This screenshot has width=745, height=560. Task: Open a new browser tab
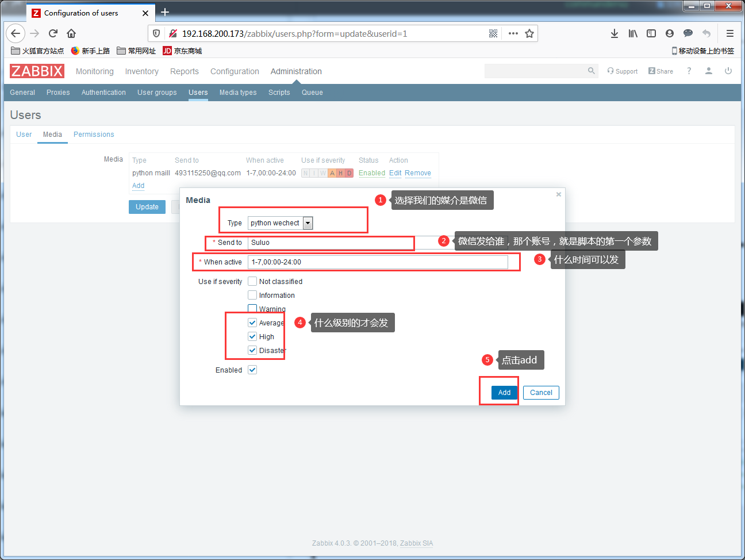(x=165, y=12)
